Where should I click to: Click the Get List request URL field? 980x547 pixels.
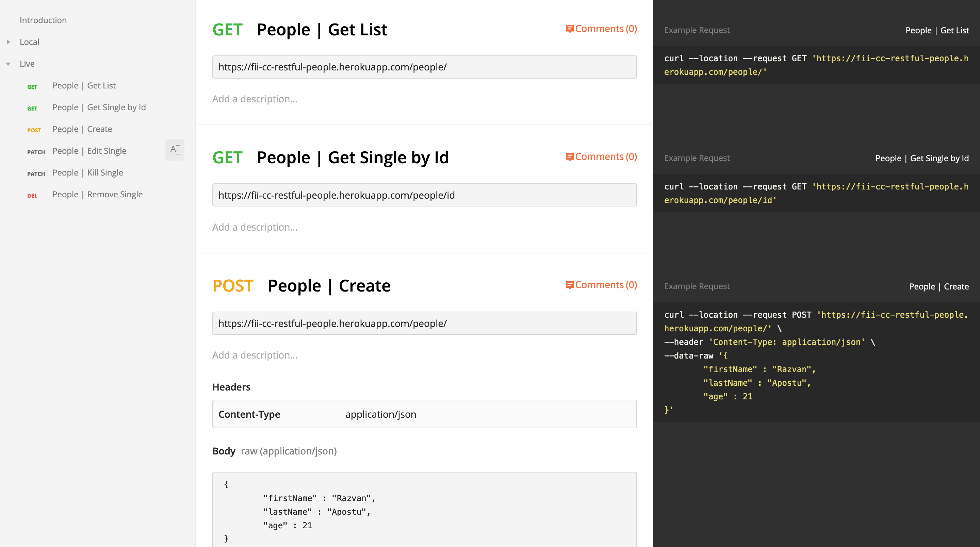(424, 67)
